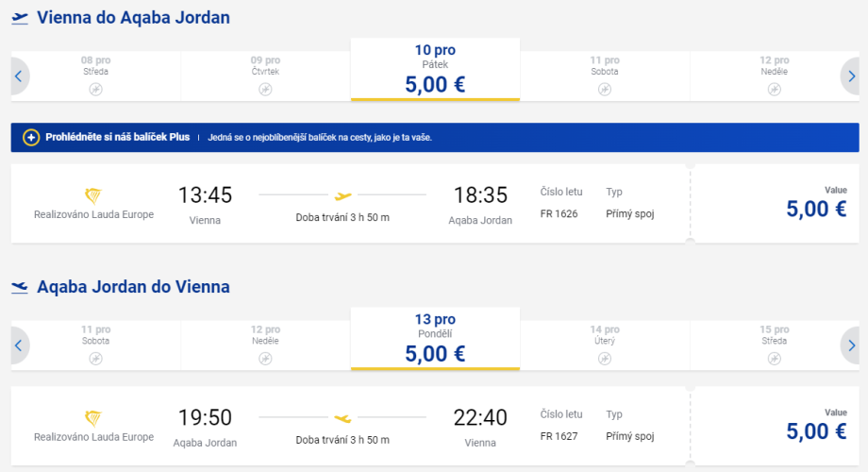Click yellow plane icon on outbound duration line
The width and height of the screenshot is (868, 472).
point(342,195)
